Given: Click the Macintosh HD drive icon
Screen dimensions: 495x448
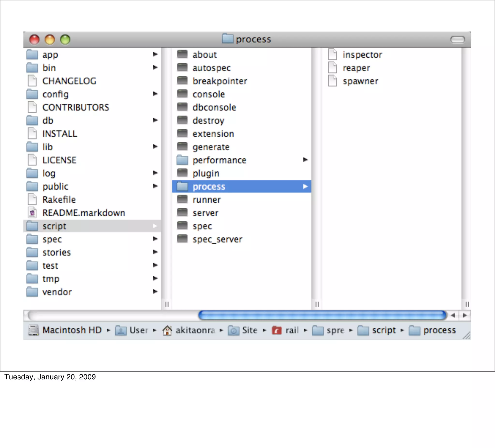Looking at the screenshot, I should point(33,330).
